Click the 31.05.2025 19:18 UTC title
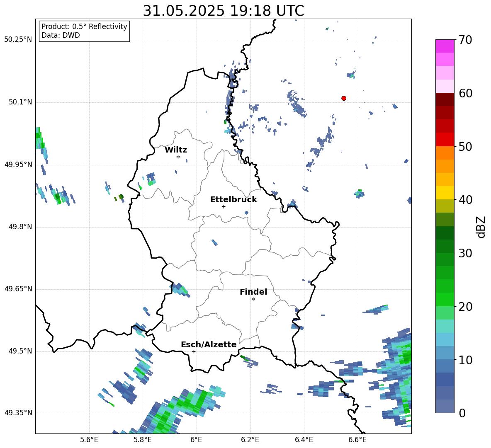 pyautogui.click(x=224, y=11)
